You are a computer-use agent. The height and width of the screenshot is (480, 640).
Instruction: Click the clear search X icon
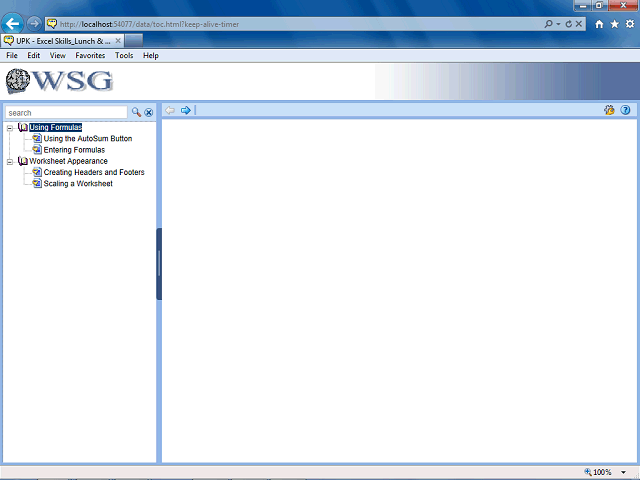(x=149, y=113)
